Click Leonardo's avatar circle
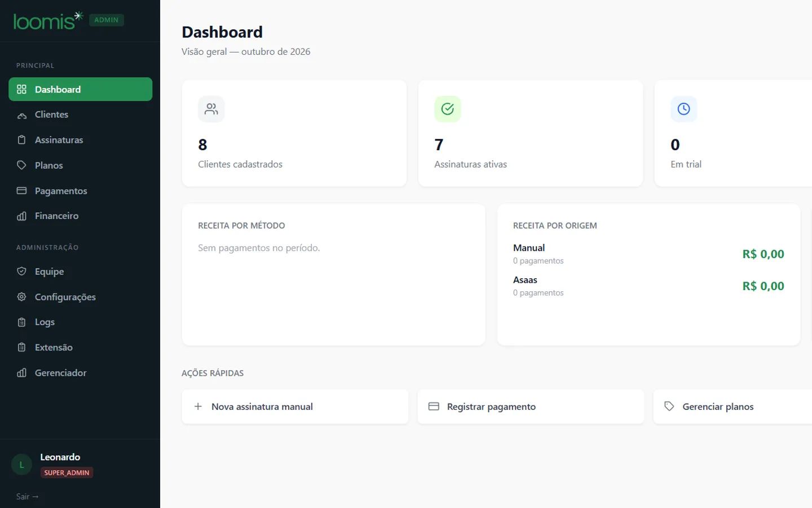The width and height of the screenshot is (812, 508). 22,465
